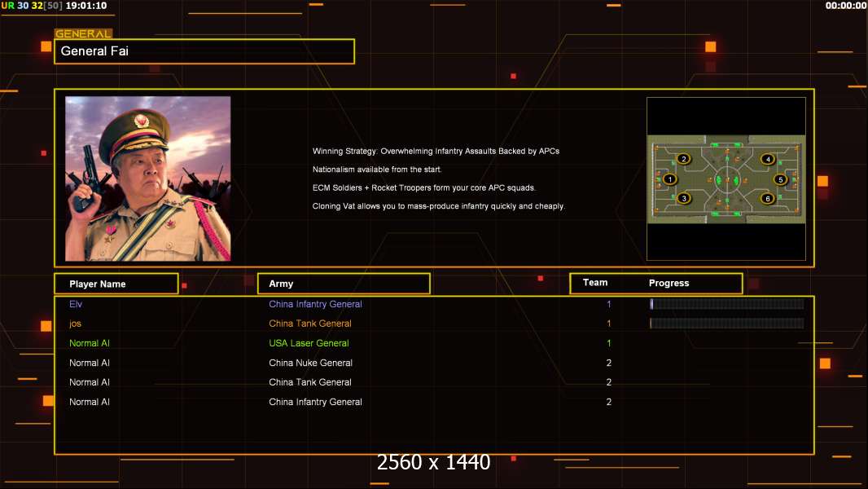Click the USA Laser General entry
The height and width of the screenshot is (489, 868).
[x=309, y=343]
